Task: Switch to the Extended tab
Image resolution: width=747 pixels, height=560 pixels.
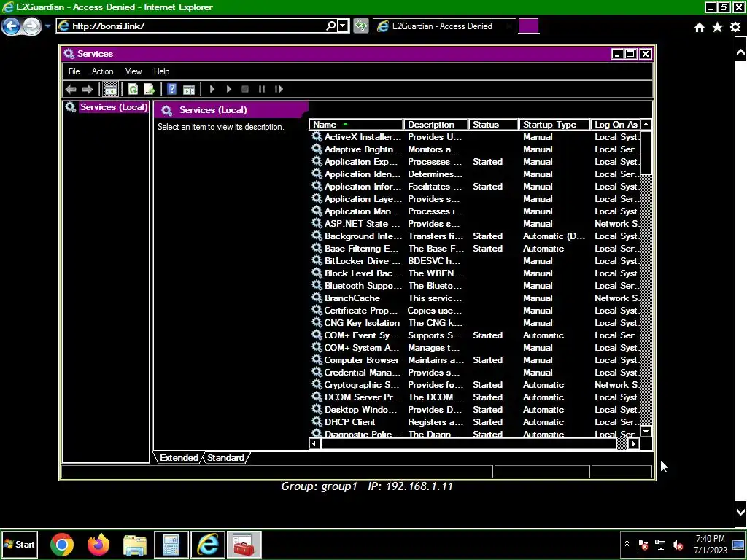Action: pyautogui.click(x=179, y=458)
